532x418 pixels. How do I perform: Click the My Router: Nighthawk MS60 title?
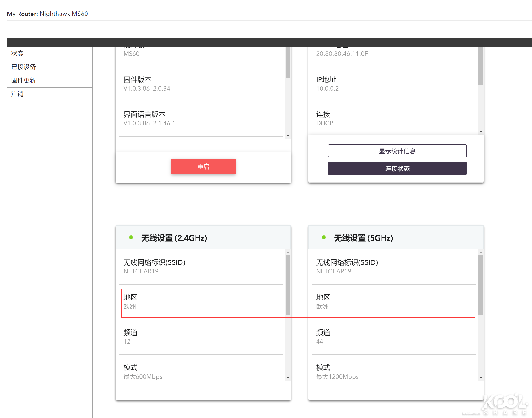tap(47, 14)
